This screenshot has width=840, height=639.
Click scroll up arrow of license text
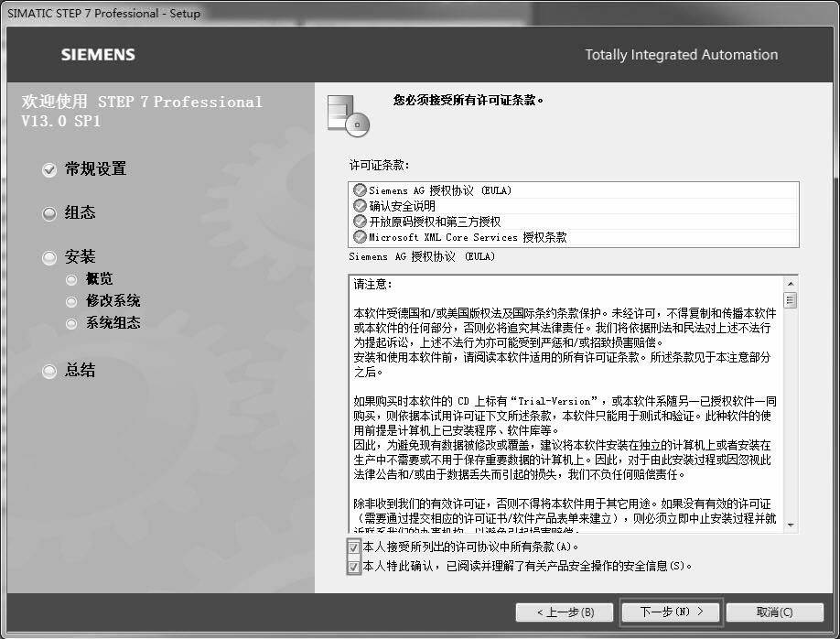click(791, 284)
